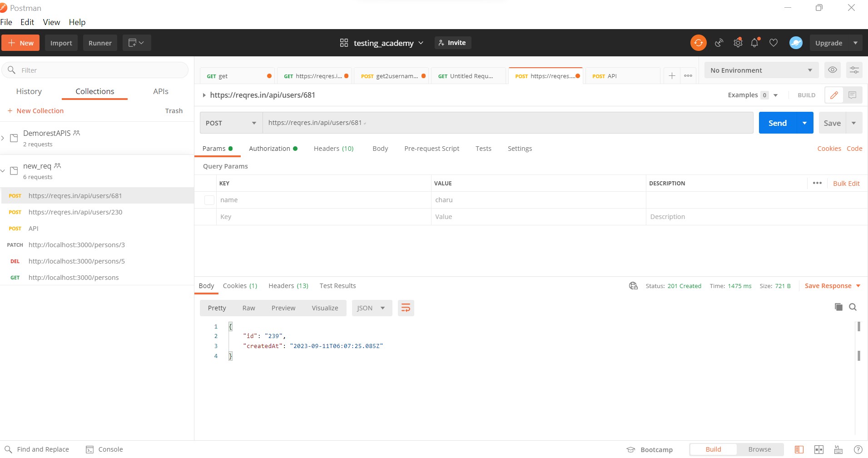Click the Import button

[61, 43]
